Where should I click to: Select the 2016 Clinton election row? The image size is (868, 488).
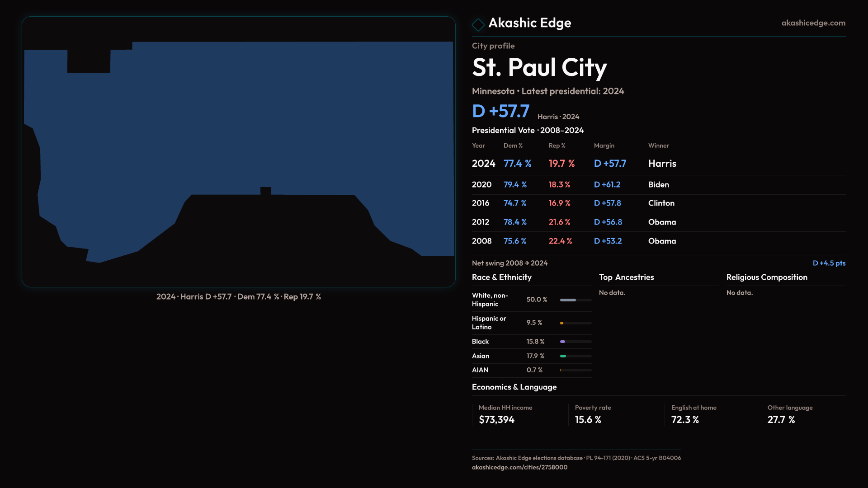(x=658, y=203)
